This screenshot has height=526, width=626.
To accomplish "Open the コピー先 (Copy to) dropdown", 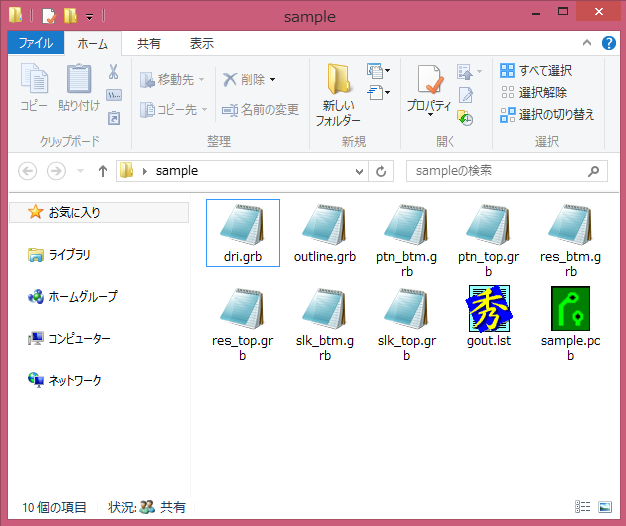I will tap(174, 109).
